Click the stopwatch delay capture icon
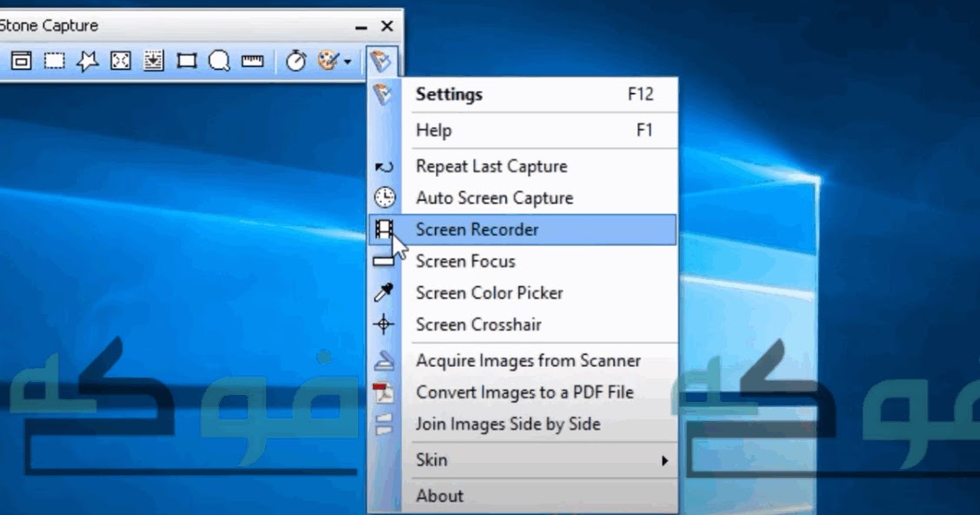 pos(296,61)
